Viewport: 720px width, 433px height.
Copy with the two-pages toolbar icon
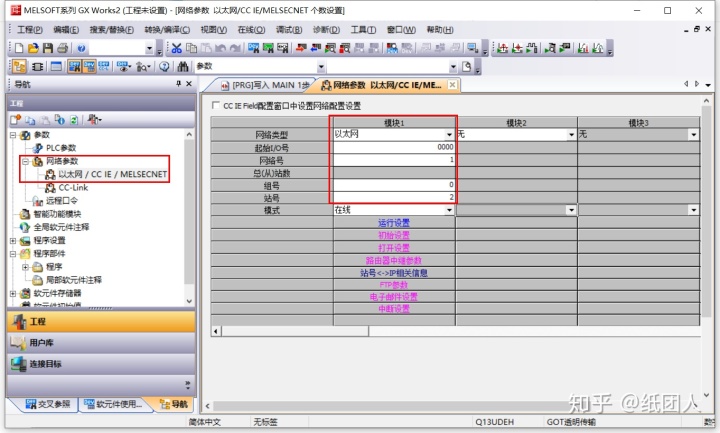coord(191,48)
